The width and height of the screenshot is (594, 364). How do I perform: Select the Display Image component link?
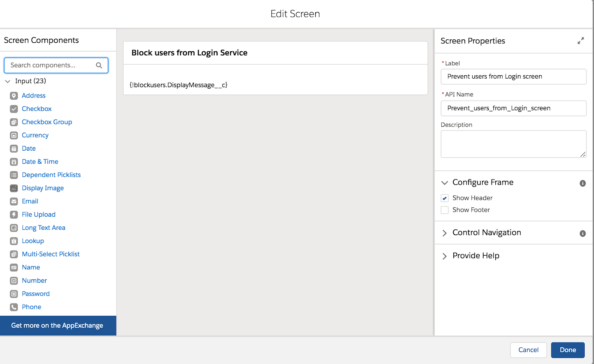[x=43, y=188]
